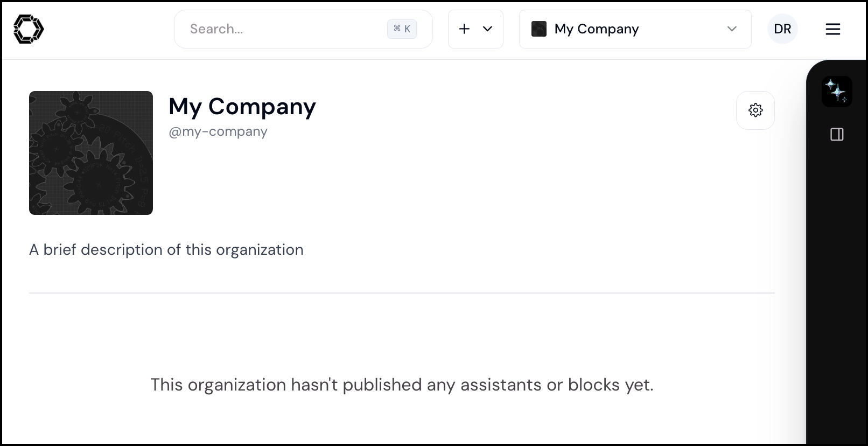Click the brief organization description text

[166, 250]
